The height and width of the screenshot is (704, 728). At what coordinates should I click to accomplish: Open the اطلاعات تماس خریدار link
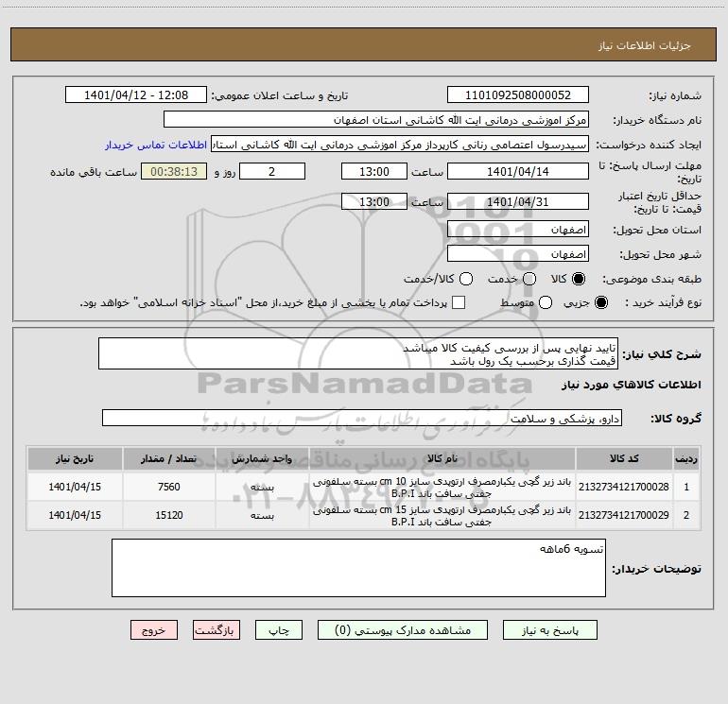tap(156, 145)
